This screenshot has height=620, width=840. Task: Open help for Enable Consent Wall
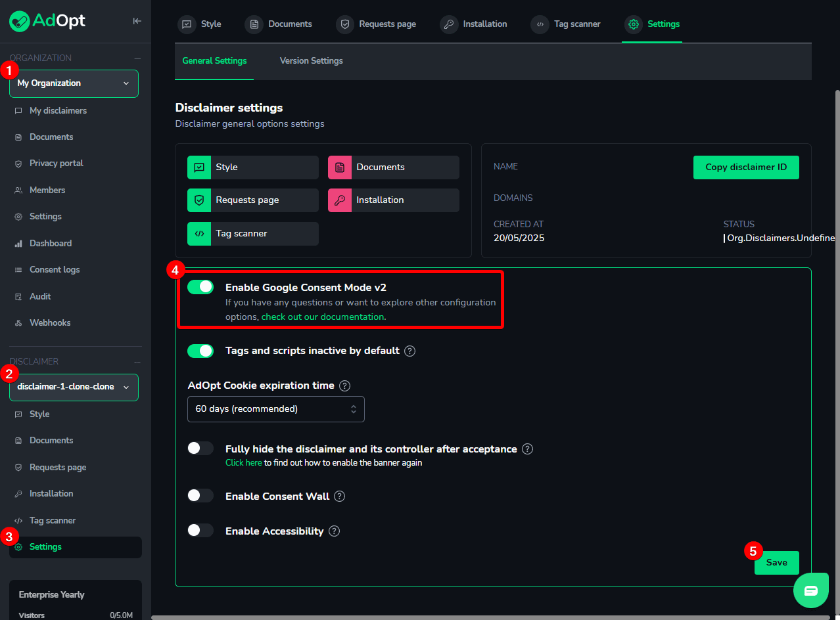coord(339,497)
